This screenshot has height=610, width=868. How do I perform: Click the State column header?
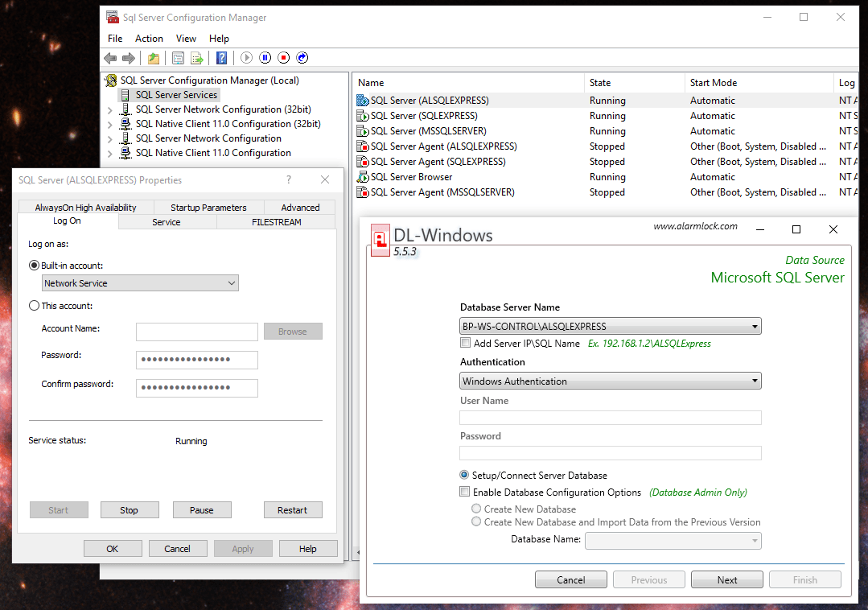coord(635,82)
